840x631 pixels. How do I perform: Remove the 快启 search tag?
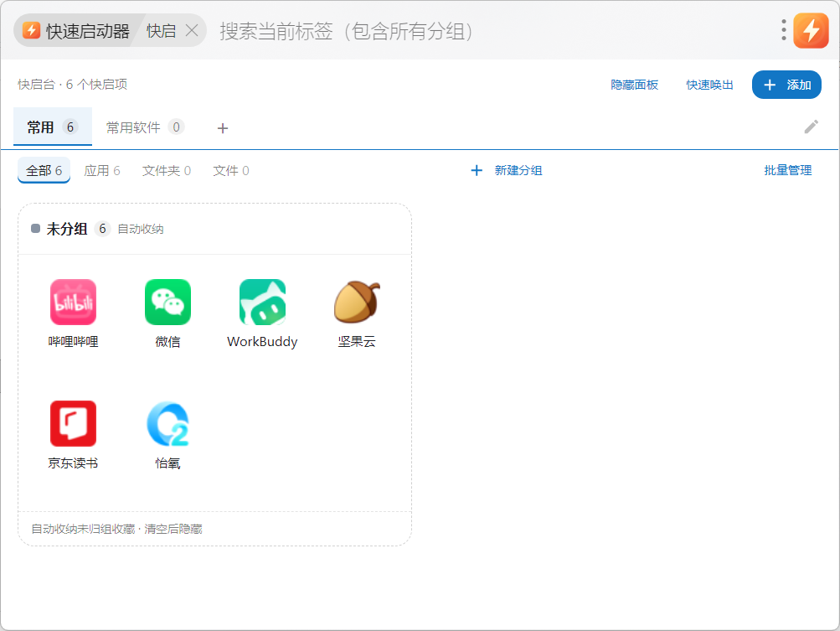[191, 30]
